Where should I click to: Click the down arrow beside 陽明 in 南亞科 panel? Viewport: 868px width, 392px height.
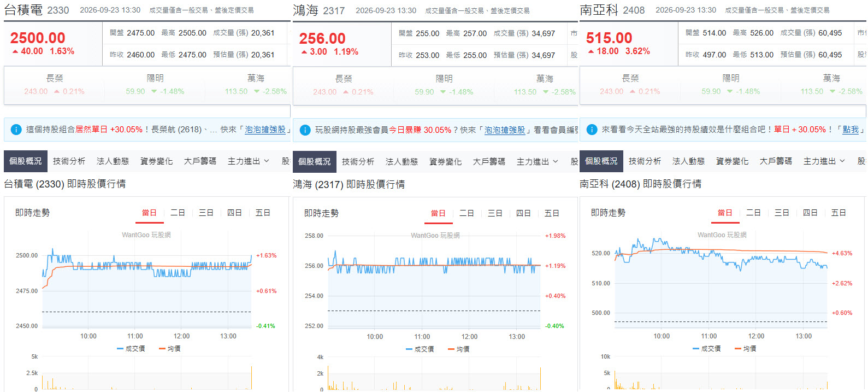(730, 92)
